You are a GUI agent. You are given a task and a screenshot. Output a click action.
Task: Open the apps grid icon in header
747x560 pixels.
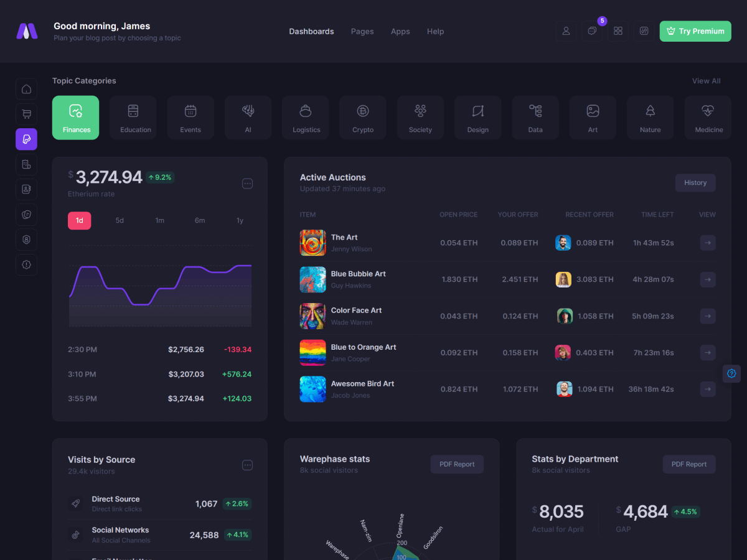point(618,31)
